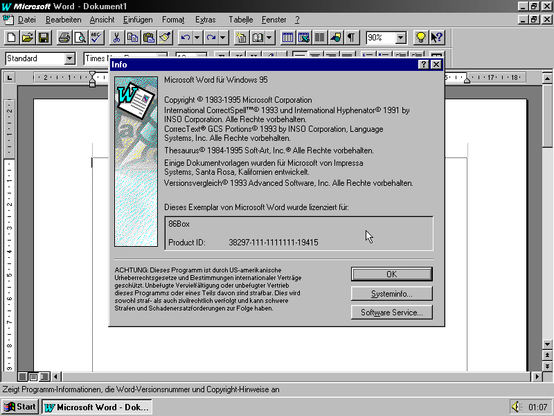Open the Format menu
The image size is (554, 416).
tap(173, 20)
